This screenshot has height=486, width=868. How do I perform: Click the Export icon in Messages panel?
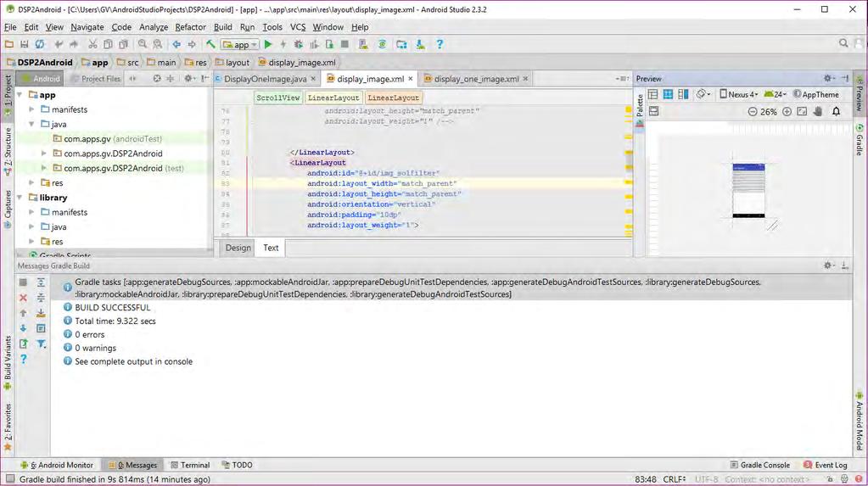pos(23,344)
